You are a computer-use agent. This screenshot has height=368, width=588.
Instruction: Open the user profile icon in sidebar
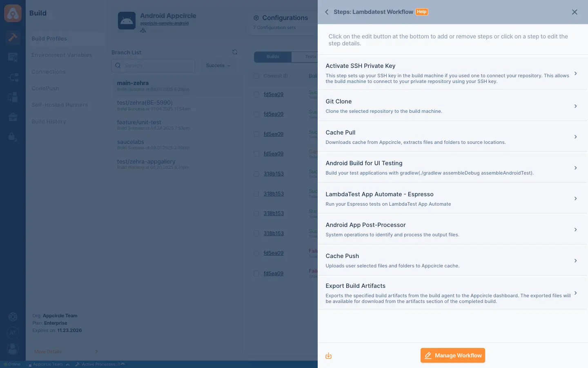click(x=13, y=349)
